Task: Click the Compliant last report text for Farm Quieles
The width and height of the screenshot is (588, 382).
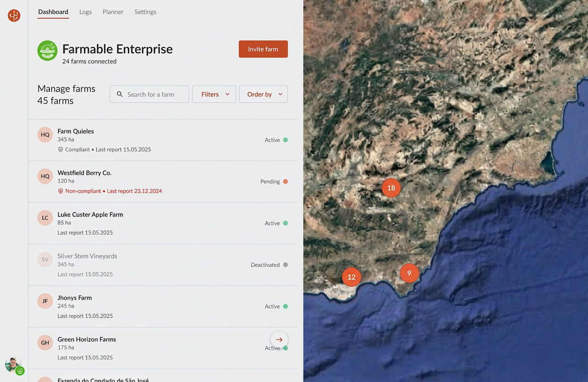Action: [x=108, y=150]
